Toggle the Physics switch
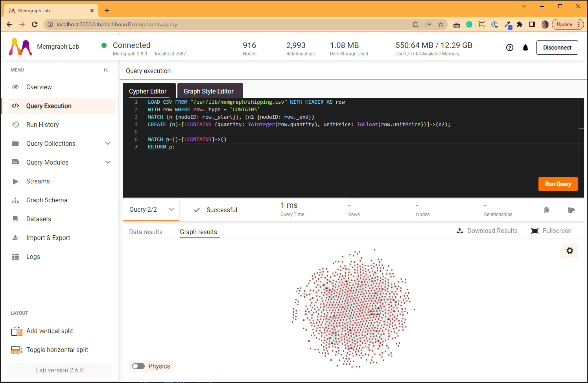This screenshot has width=588, height=383. [x=138, y=366]
